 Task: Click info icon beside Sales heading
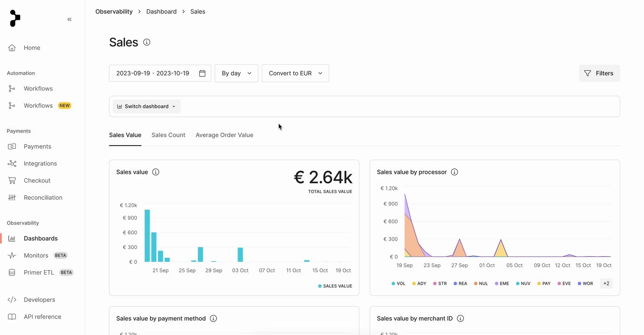147,42
